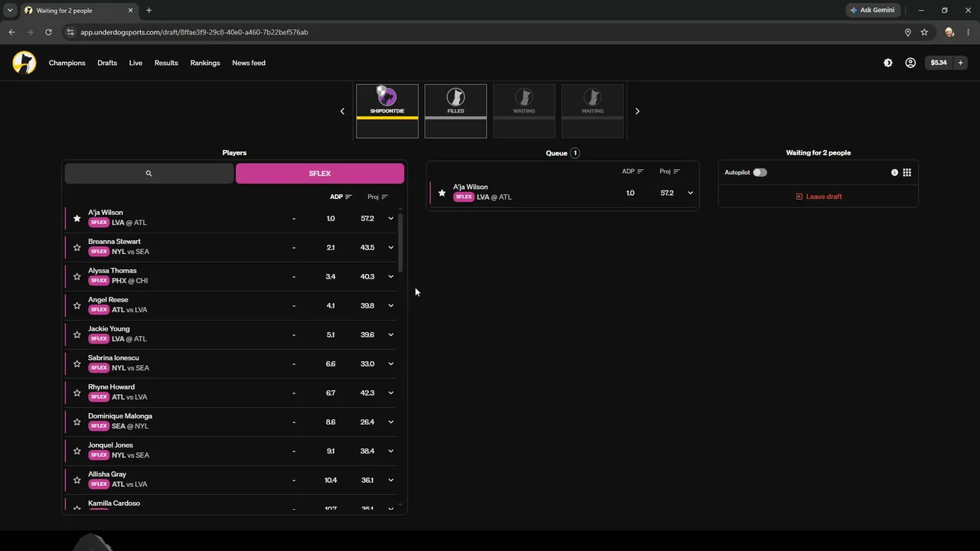The image size is (980, 551).
Task: Open the draft info icon
Action: click(894, 172)
